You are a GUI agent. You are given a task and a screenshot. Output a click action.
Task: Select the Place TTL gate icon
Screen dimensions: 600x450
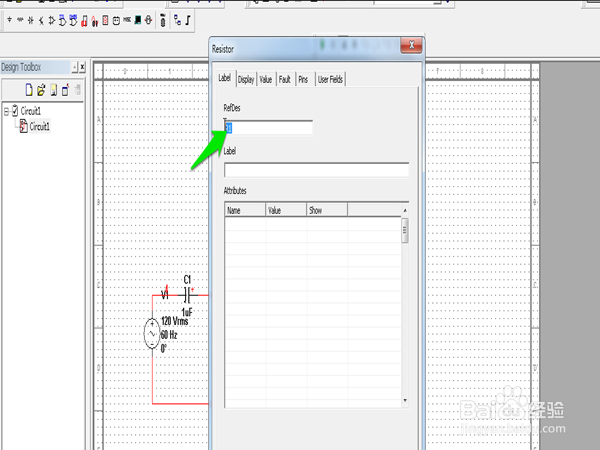click(x=62, y=20)
